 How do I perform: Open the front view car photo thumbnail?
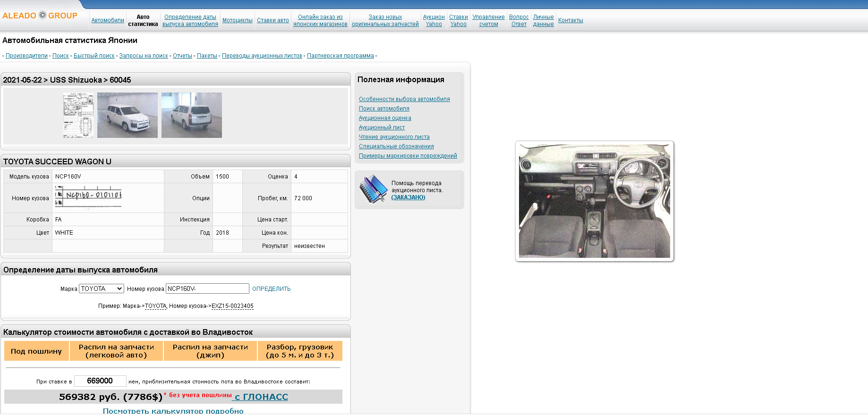(x=128, y=115)
